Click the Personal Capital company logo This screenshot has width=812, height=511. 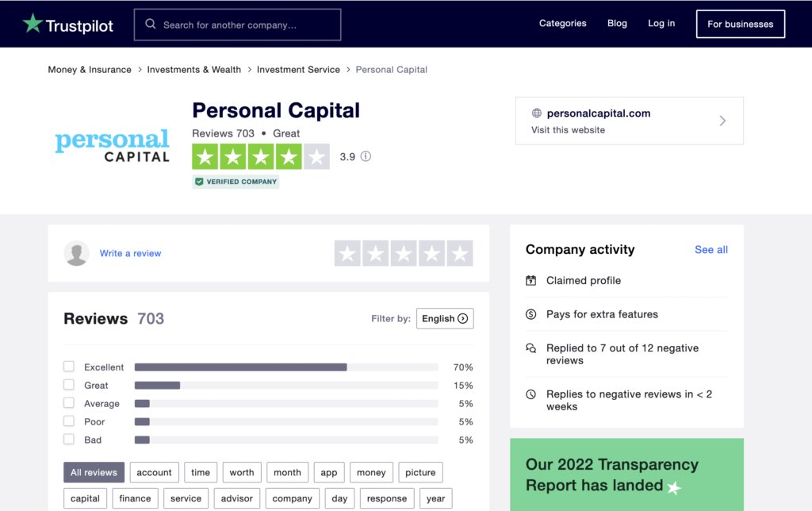pos(113,146)
